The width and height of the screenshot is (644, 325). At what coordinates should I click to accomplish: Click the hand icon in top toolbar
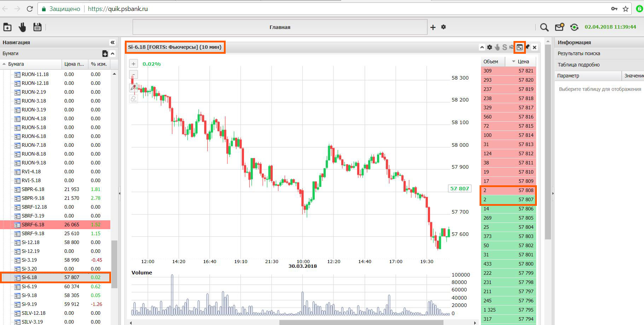point(23,27)
